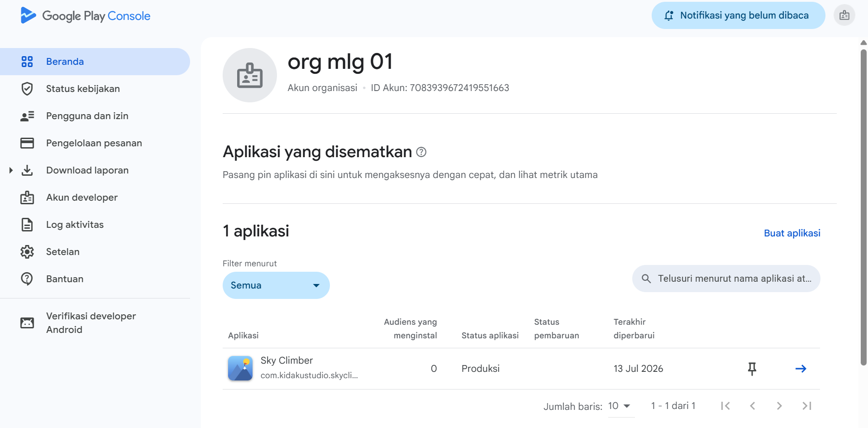Click the Bantuan question mark icon
This screenshot has width=868, height=428.
27,279
